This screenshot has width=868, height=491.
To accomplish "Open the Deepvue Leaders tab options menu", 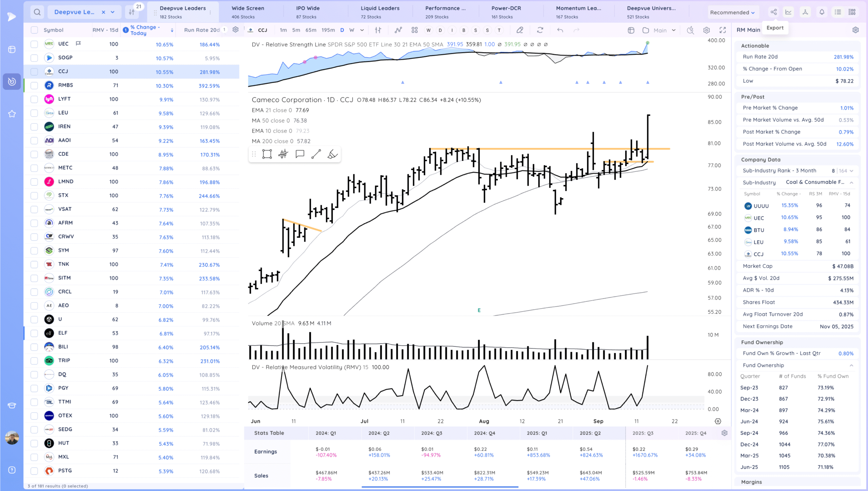I will pos(210,12).
